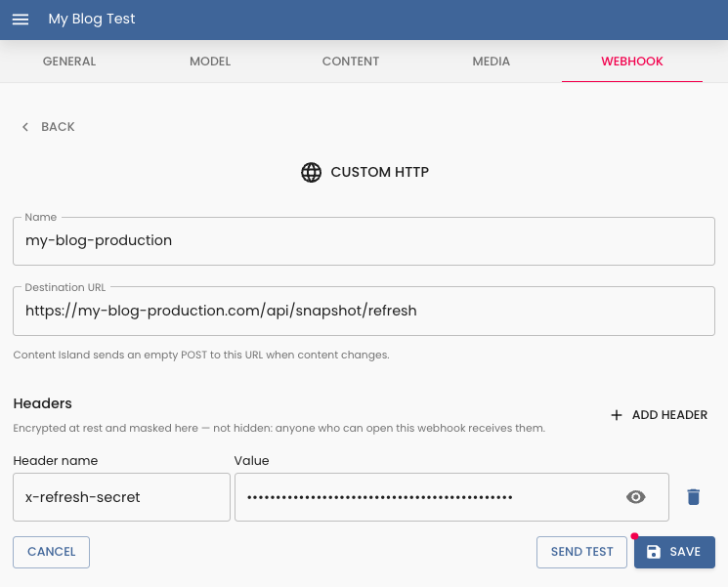Switch to the Model tab
The width and height of the screenshot is (728, 587).
[x=210, y=62]
